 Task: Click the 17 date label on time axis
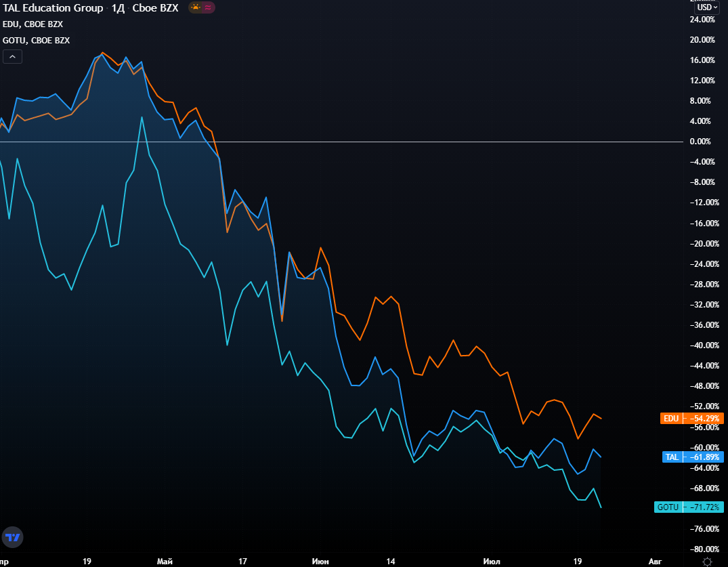coord(242,562)
